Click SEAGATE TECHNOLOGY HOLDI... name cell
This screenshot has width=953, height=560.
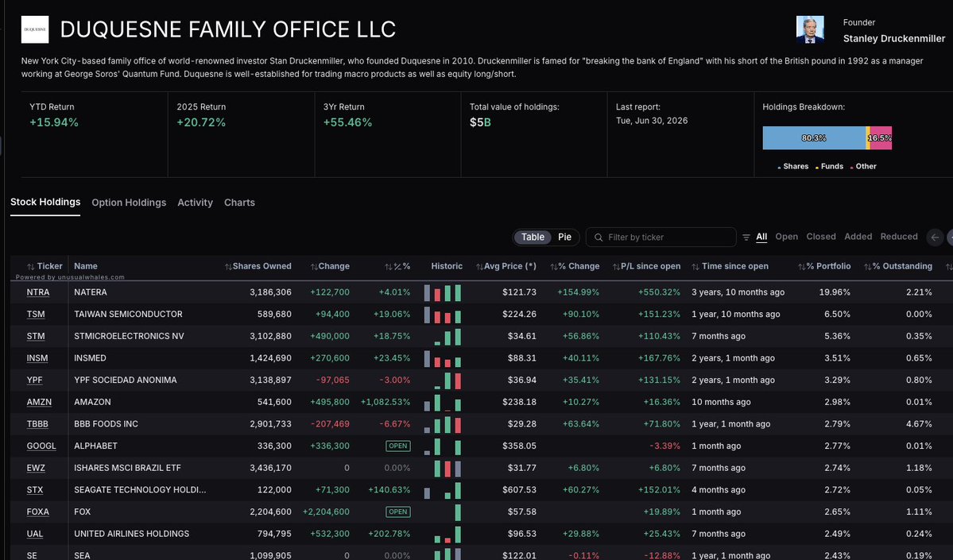point(140,490)
